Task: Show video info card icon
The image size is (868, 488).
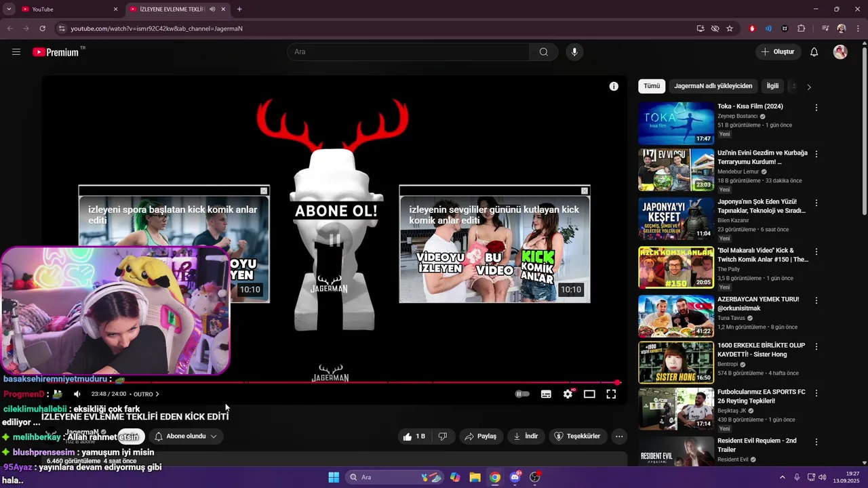Action: (614, 86)
